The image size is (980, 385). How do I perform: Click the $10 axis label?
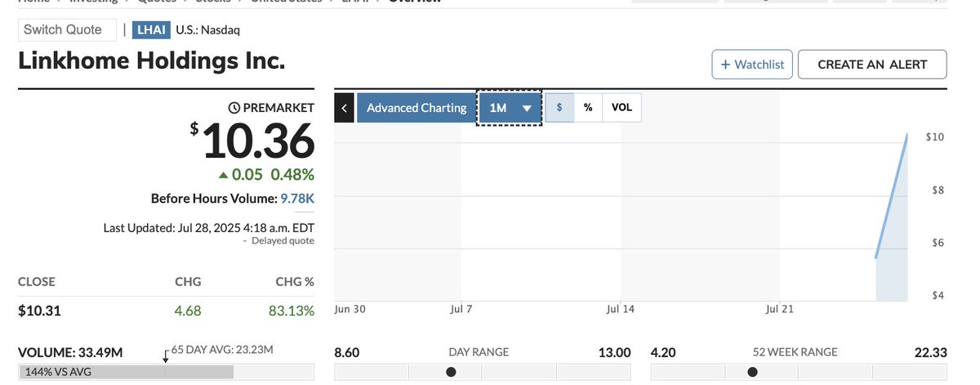tap(935, 137)
